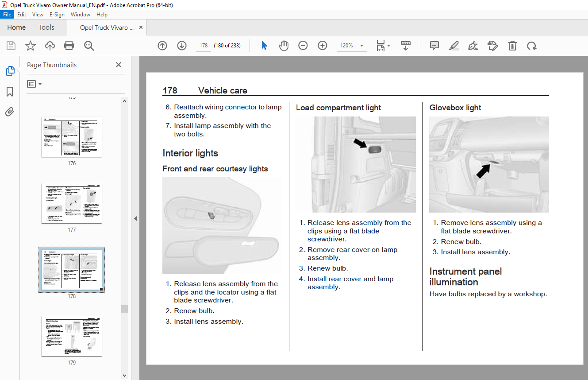The image size is (588, 380).
Task: Click 'Instrument panel illumination' heading
Action: [465, 277]
